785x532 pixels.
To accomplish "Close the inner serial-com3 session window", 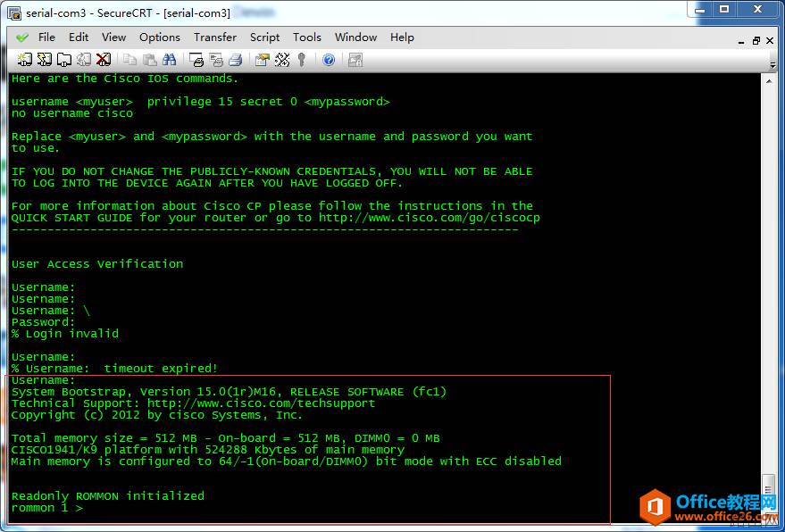I will [771, 40].
